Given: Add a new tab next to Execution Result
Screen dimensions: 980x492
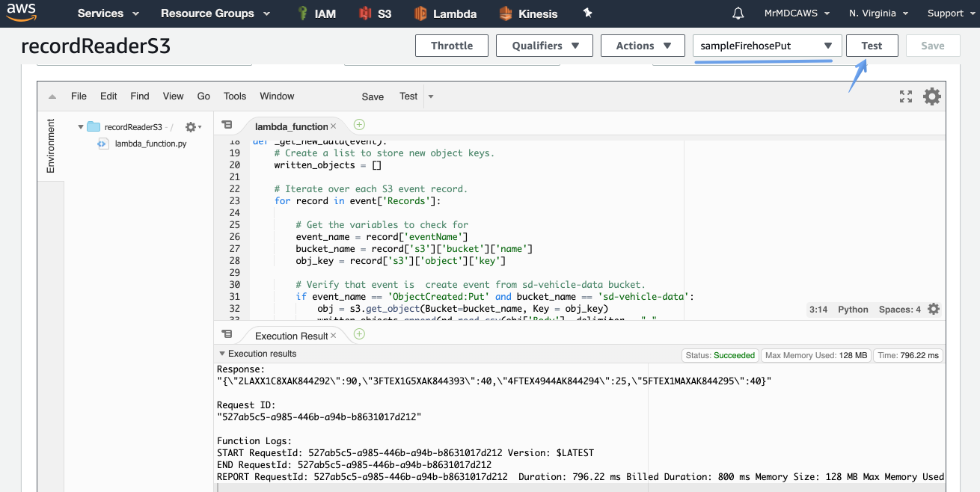Looking at the screenshot, I should (359, 333).
